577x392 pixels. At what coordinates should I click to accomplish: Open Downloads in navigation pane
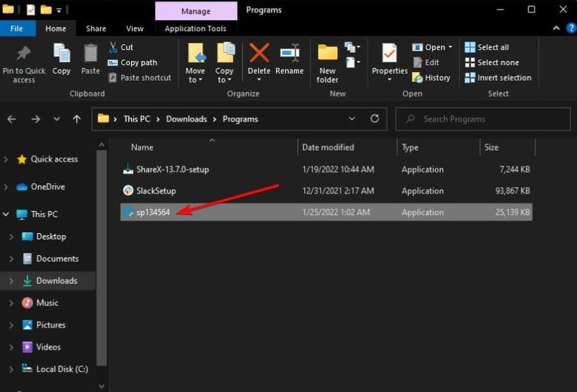click(x=57, y=281)
